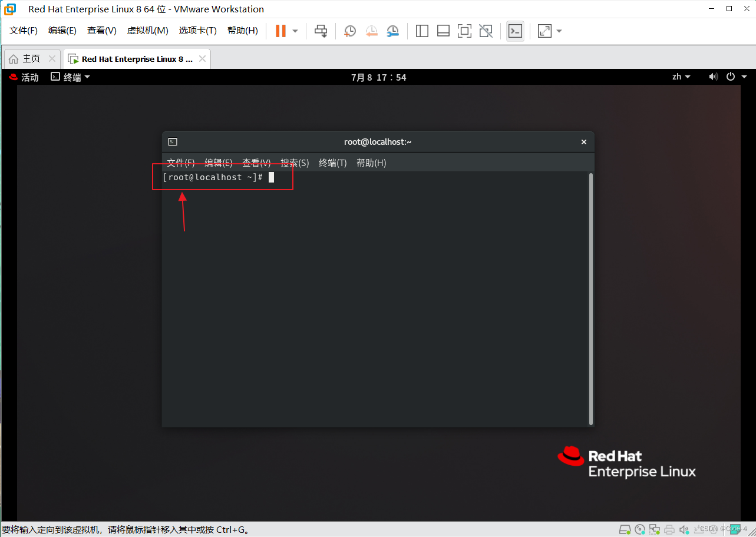
Task: Open terminal 终端(T) menu
Action: (332, 163)
